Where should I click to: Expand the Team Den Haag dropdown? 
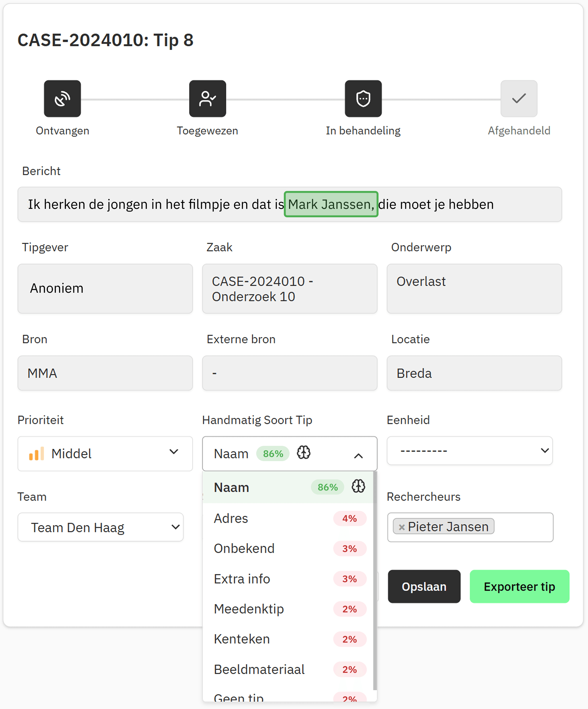pos(100,527)
